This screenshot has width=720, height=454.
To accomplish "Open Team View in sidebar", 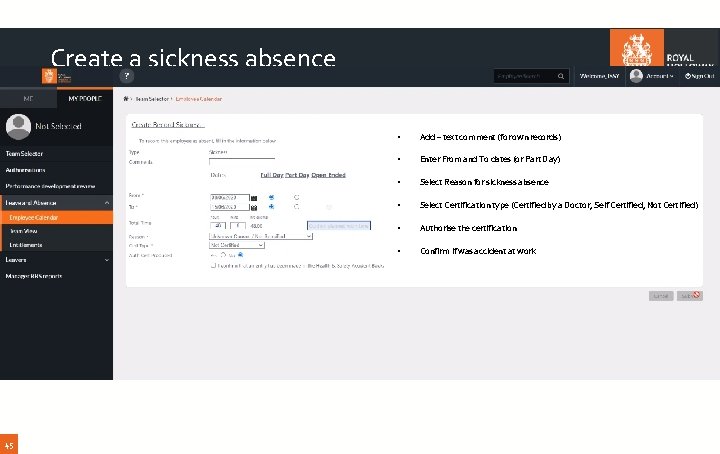I will (56, 231).
